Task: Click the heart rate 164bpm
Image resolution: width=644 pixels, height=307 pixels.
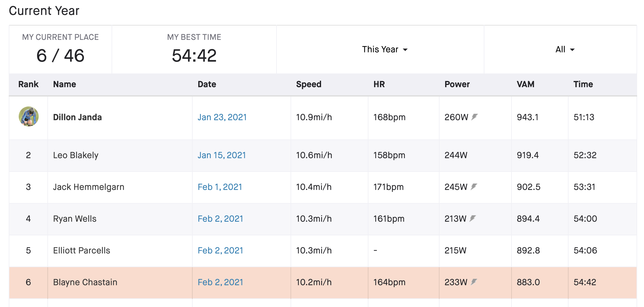Action: (389, 282)
